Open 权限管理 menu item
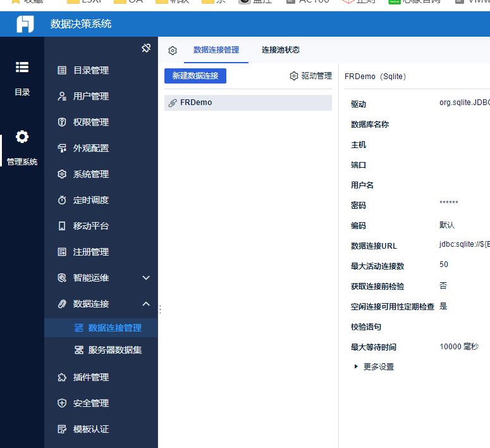Viewport: 490px width, 448px height. click(x=91, y=122)
